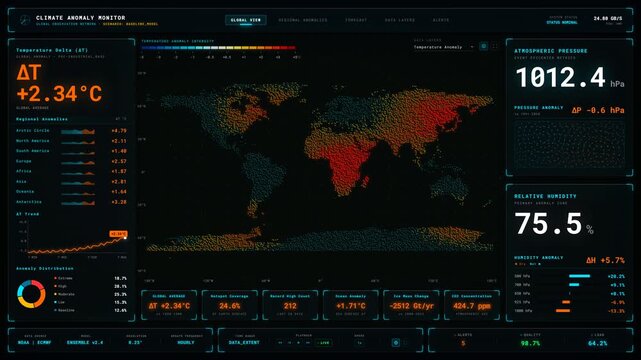Switch to the Regional Anomalies tab
641x360 pixels.
click(303, 20)
